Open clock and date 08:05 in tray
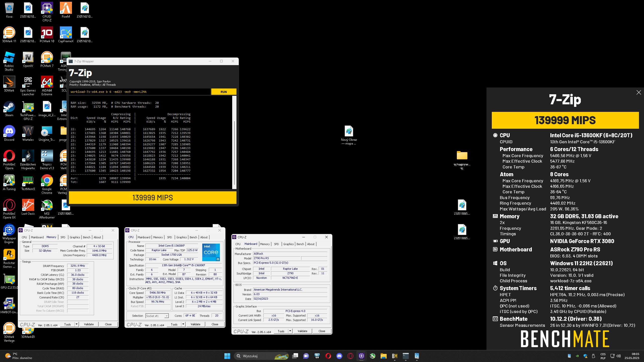This screenshot has height=362, width=644. 632,356
